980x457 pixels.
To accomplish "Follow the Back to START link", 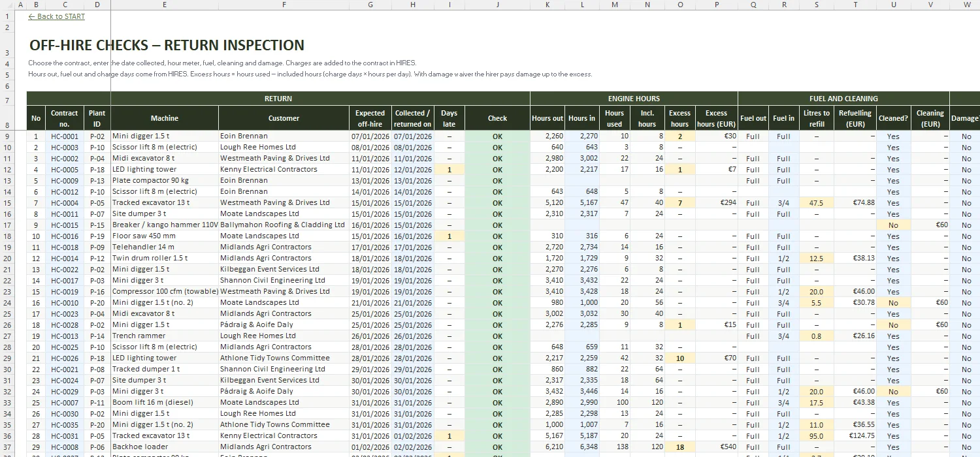I will [x=57, y=16].
